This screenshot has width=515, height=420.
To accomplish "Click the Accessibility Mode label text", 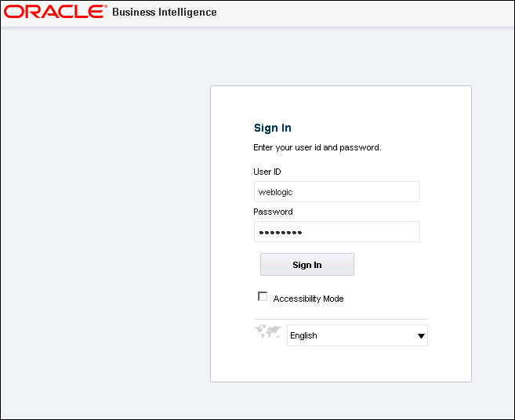I will click(308, 299).
